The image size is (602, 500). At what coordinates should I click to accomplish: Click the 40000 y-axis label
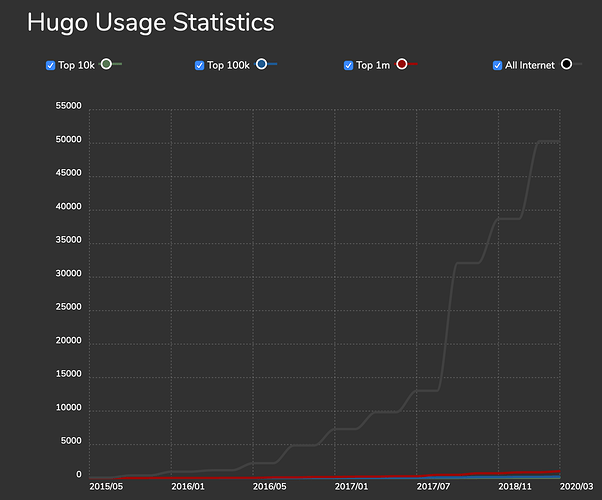coord(69,207)
